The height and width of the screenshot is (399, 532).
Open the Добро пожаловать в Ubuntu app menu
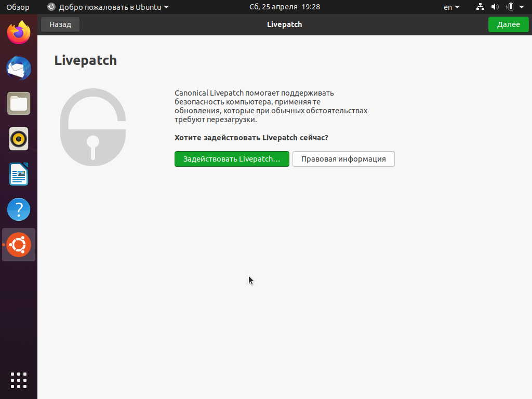(x=108, y=7)
